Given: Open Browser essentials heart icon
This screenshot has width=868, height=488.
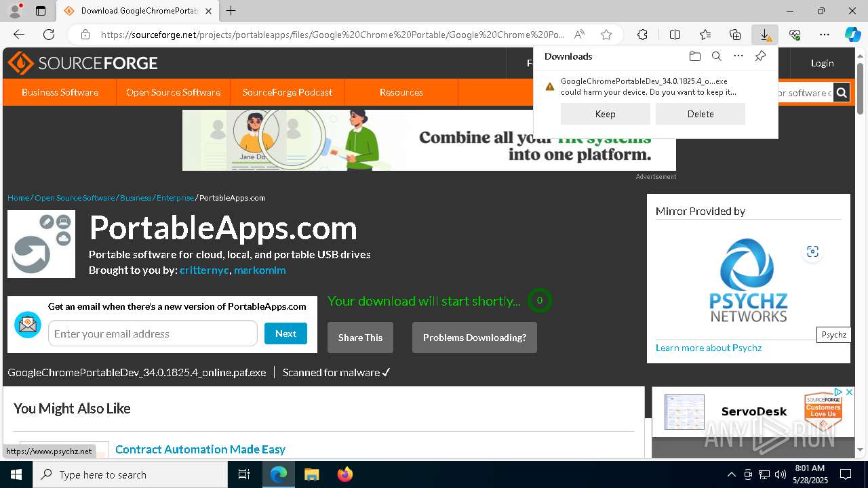Looking at the screenshot, I should (x=795, y=35).
